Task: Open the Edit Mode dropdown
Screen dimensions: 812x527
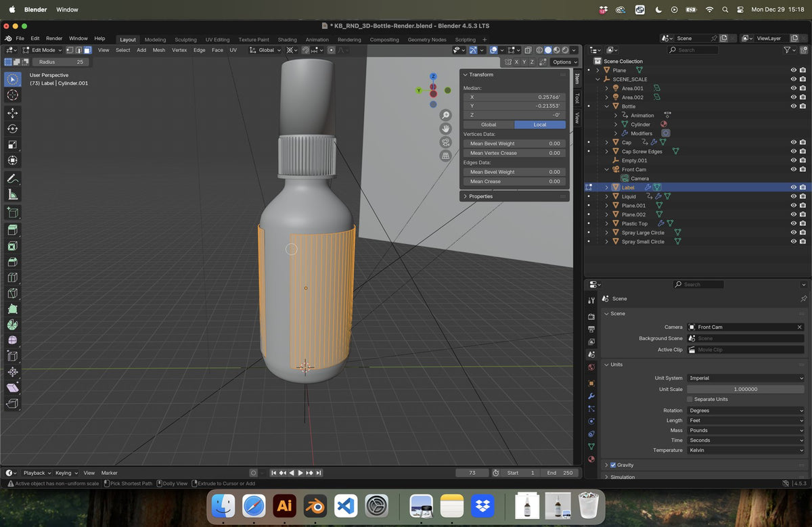Action: tap(42, 50)
